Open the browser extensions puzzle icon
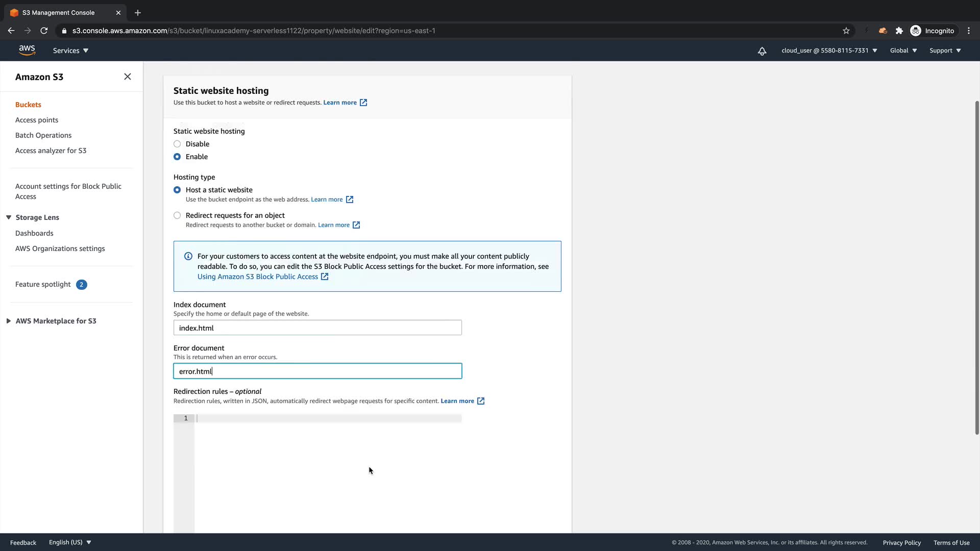This screenshot has height=551, width=980. click(x=899, y=31)
